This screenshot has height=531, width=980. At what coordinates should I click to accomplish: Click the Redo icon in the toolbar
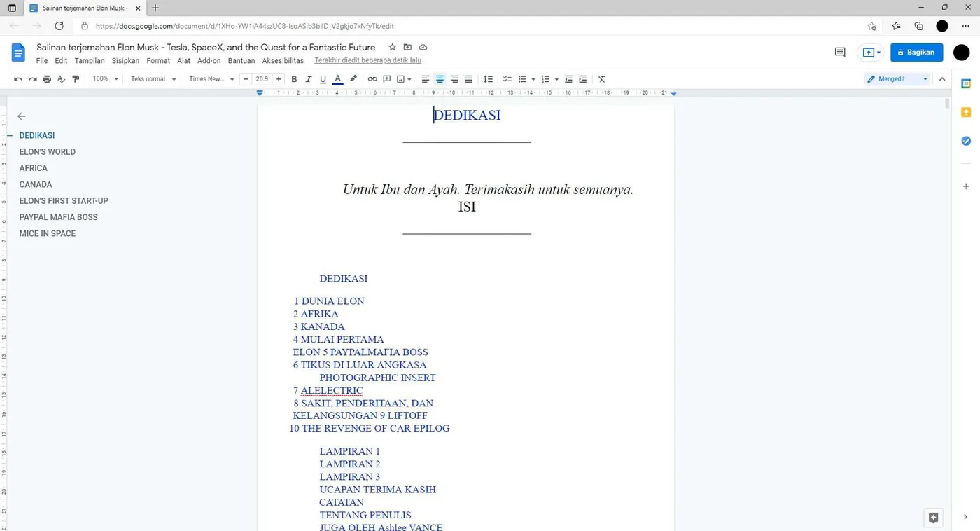(x=32, y=79)
